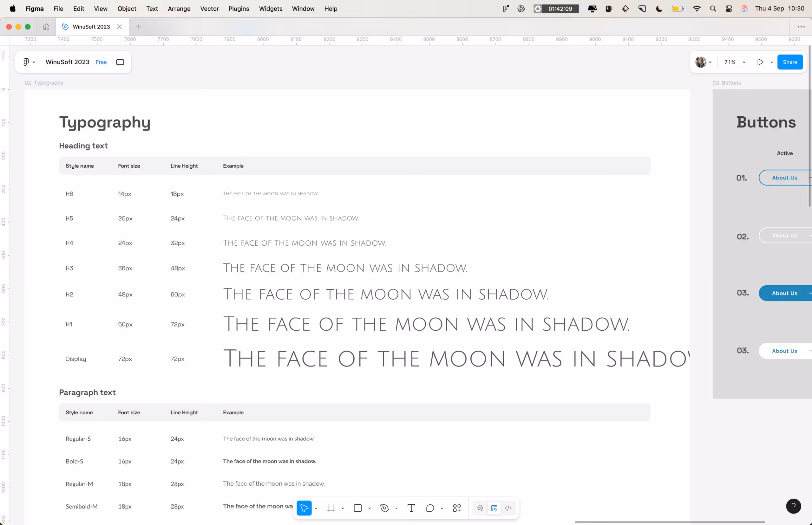Viewport: 812px width, 525px height.
Task: Open the Object menu
Action: [x=127, y=9]
